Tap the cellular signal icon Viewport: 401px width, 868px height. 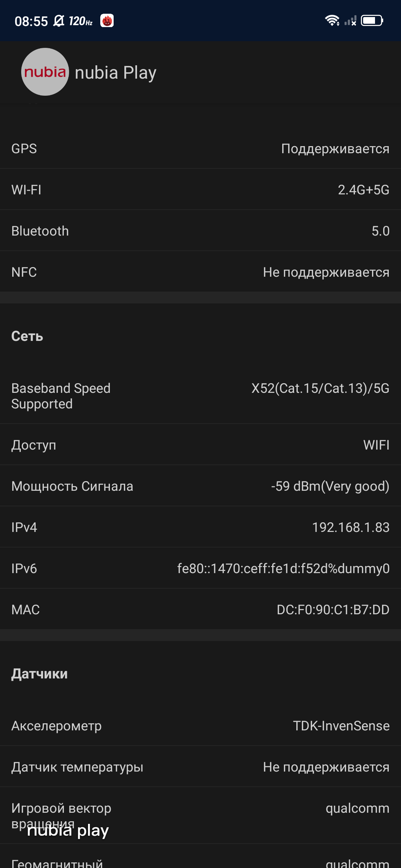(x=350, y=21)
